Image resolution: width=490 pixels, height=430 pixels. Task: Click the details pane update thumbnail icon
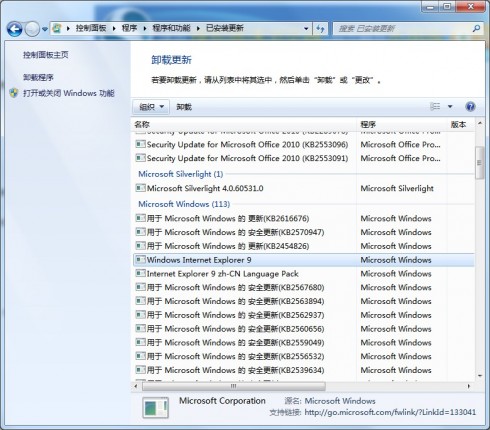pos(156,407)
